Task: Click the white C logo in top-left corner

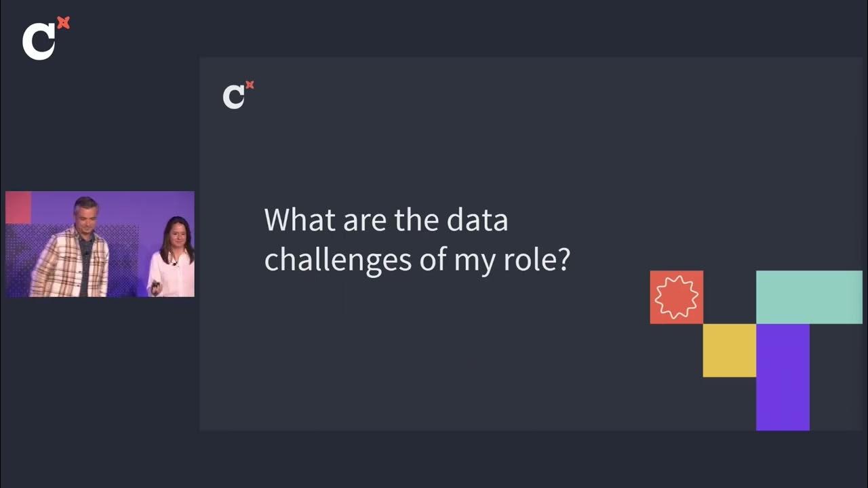Action: [x=39, y=42]
